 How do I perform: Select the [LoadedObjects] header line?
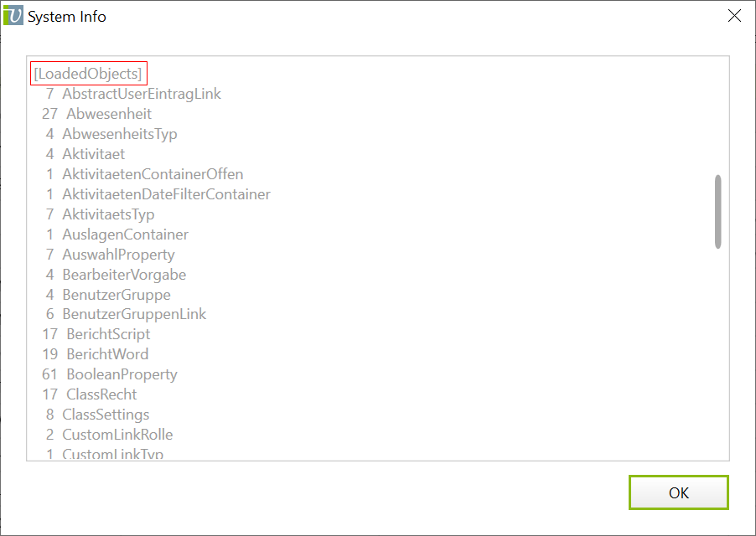(88, 74)
